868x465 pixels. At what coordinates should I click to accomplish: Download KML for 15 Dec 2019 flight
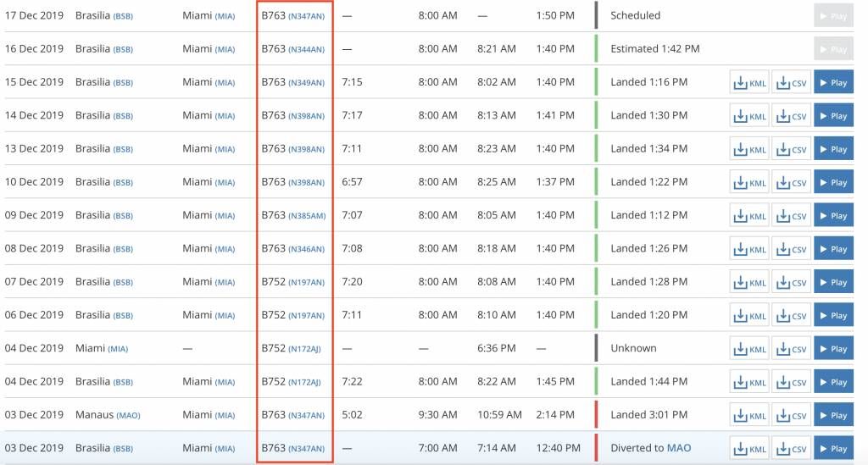point(749,82)
